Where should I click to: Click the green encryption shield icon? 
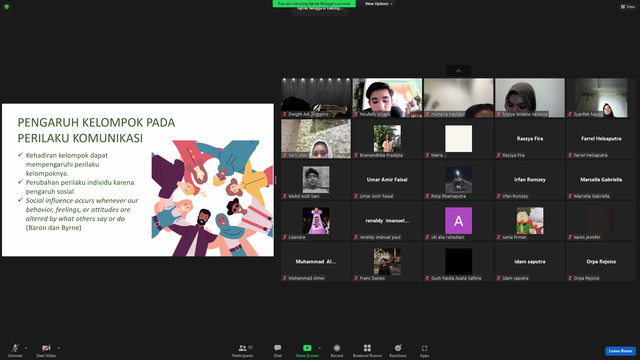(x=7, y=7)
